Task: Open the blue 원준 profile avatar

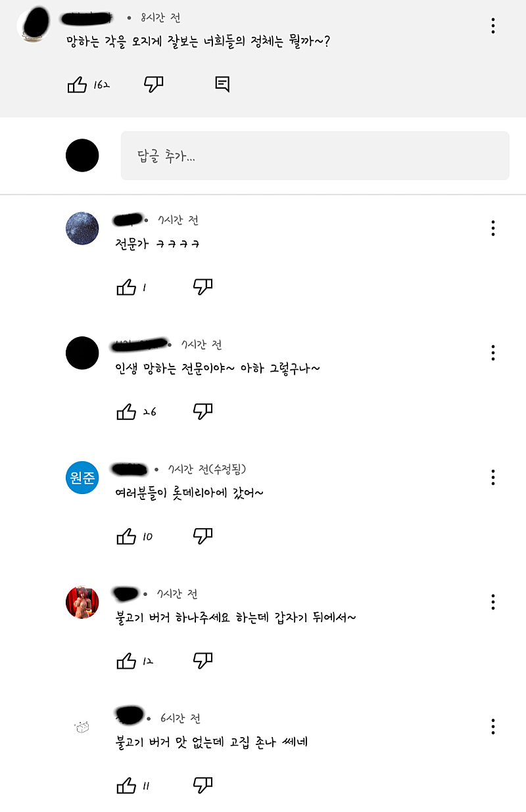Action: [x=82, y=478]
